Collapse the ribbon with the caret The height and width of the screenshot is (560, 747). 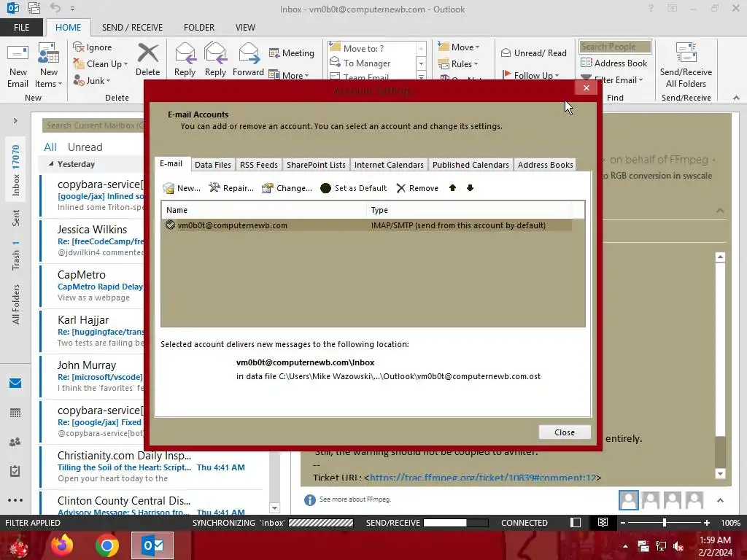pyautogui.click(x=736, y=98)
